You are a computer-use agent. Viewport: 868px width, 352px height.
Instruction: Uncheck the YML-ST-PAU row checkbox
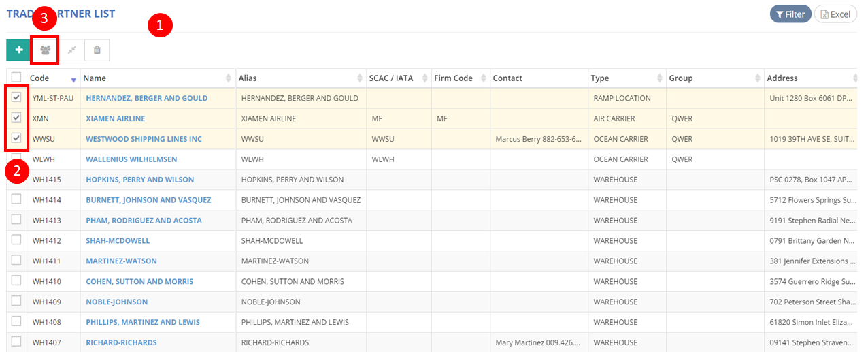[x=16, y=98]
